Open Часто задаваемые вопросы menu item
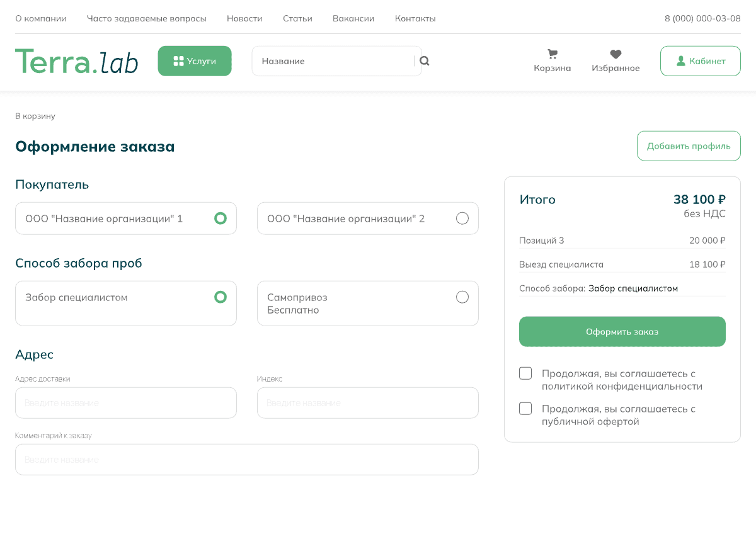This screenshot has width=756, height=556. point(147,18)
